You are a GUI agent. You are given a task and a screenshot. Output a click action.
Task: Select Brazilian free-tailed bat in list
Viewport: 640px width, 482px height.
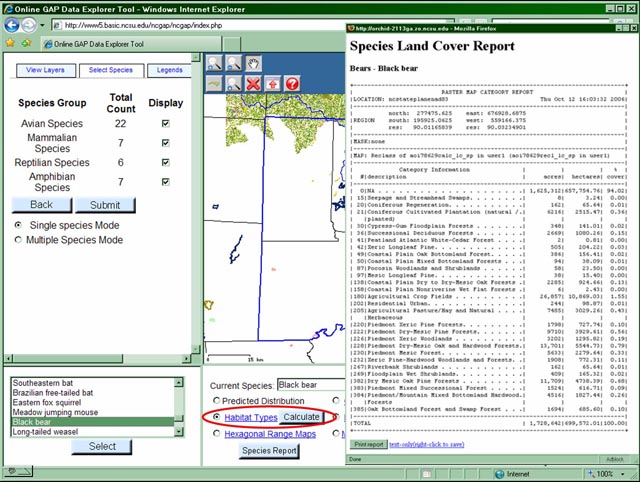click(93, 393)
